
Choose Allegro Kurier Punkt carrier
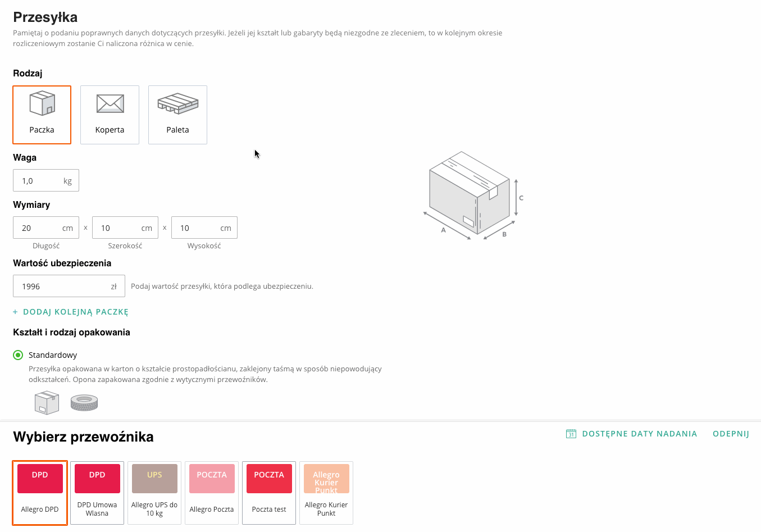point(326,493)
